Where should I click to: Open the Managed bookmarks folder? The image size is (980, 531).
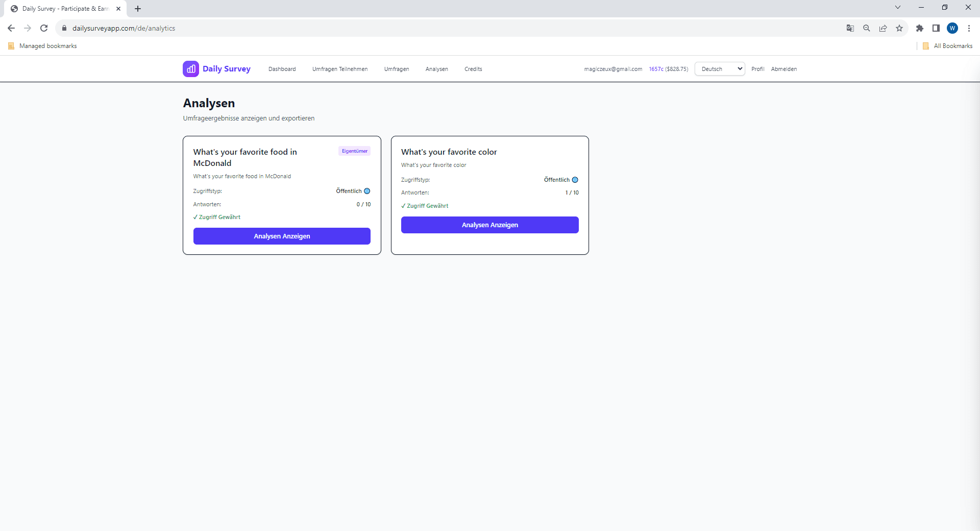click(x=43, y=46)
